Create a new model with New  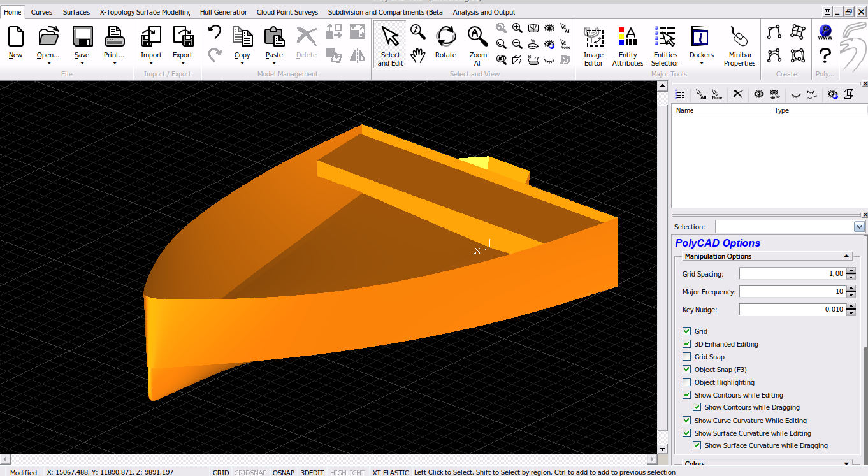(15, 42)
